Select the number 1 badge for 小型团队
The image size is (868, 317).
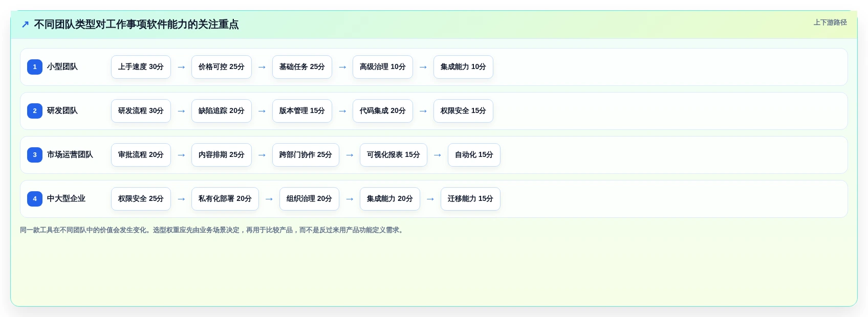[35, 67]
